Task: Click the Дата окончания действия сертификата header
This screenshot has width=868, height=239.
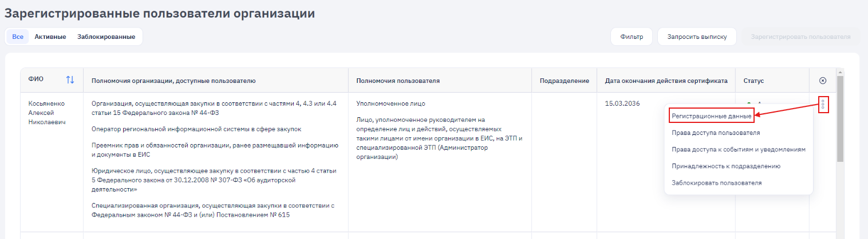Action: [666, 81]
